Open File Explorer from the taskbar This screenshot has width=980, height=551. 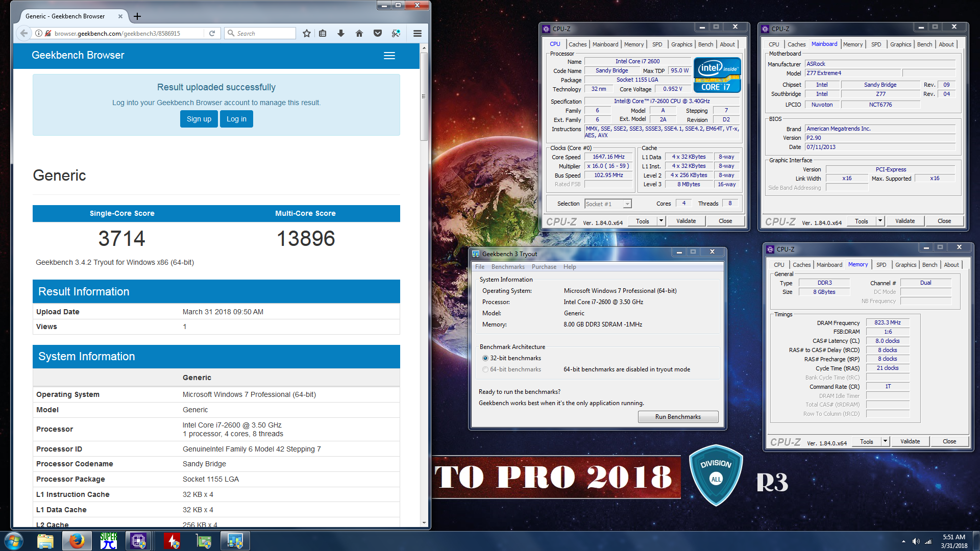point(45,541)
